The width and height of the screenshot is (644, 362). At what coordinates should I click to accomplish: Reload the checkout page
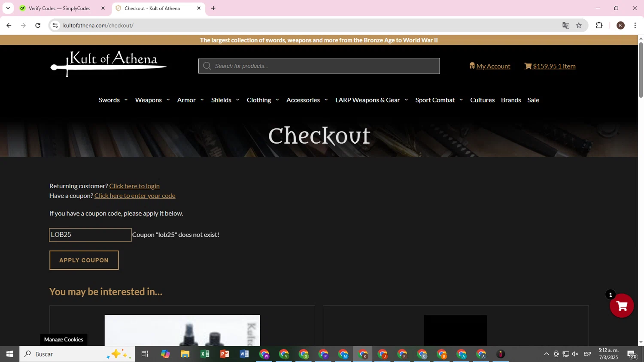pos(38,25)
